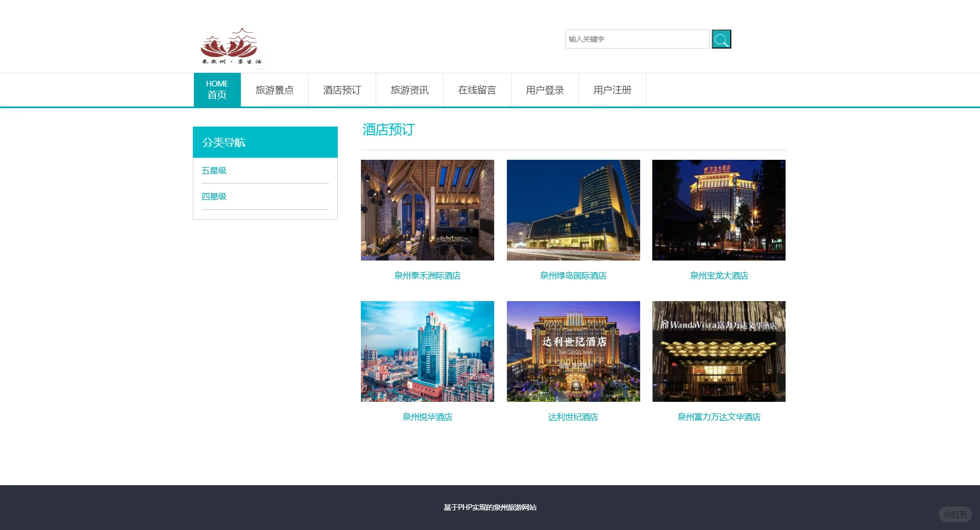Open 泉州宝龙大酒店 hotel photo
980x530 pixels.
[718, 209]
